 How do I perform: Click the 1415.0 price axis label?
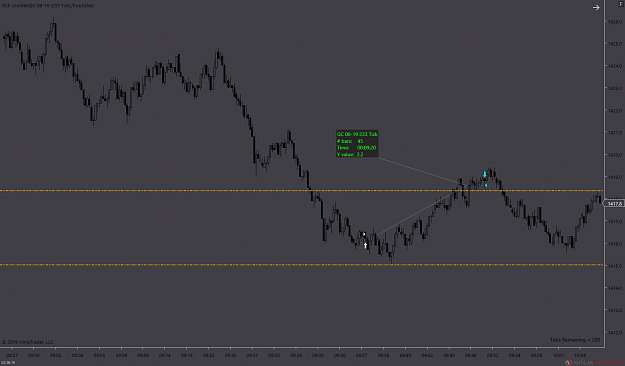(615, 266)
